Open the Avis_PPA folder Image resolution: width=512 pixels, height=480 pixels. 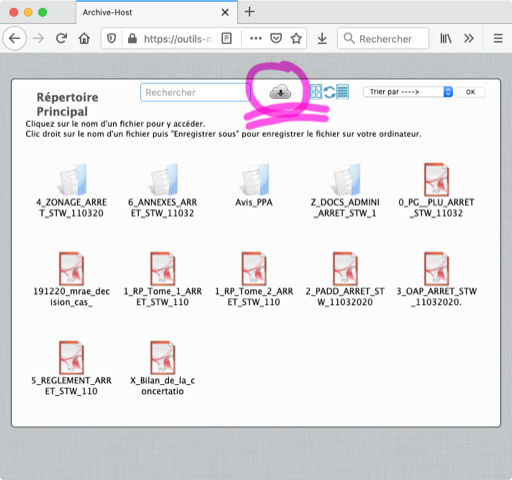coord(254,185)
